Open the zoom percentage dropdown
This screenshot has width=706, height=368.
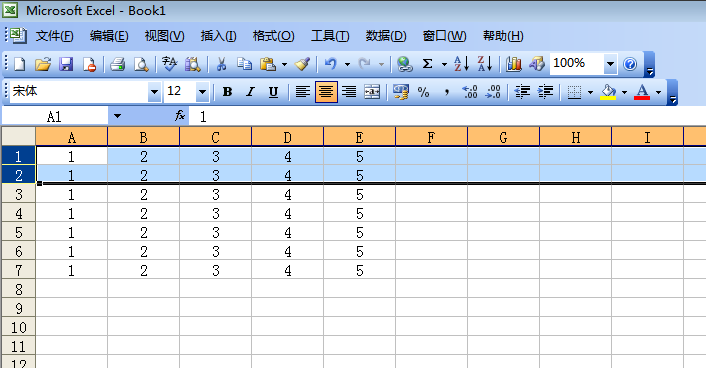tap(610, 64)
